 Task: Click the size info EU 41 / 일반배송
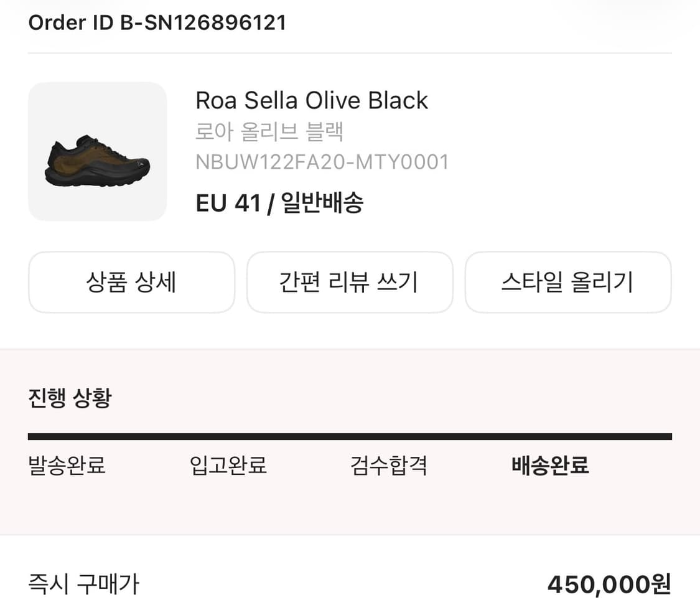click(x=280, y=202)
